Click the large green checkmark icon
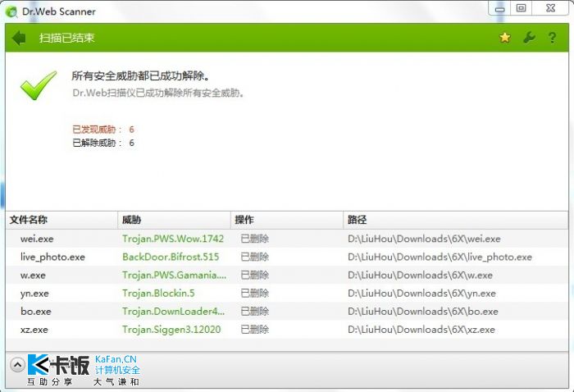574x392 pixels. (x=39, y=85)
